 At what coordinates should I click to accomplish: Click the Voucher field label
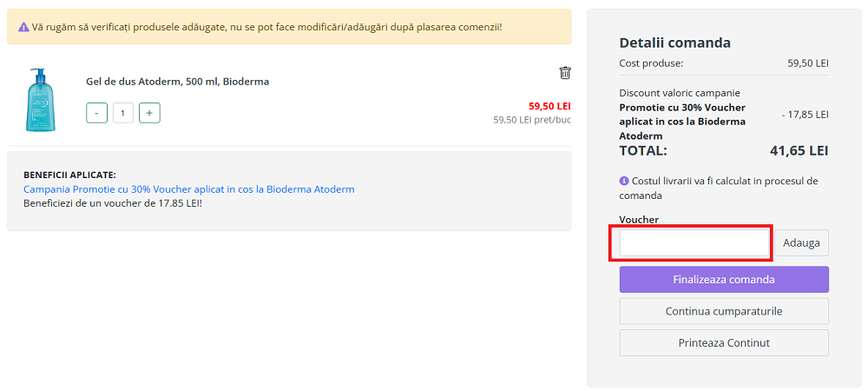639,220
